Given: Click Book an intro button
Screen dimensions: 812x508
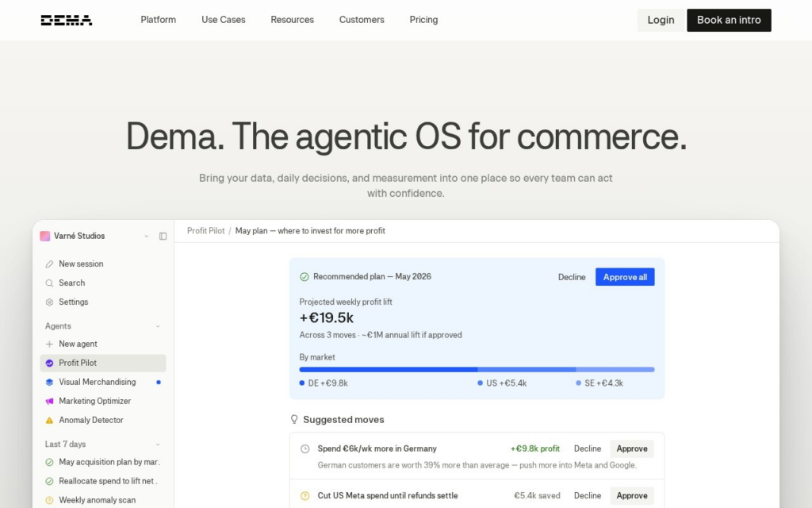Looking at the screenshot, I should coord(729,20).
